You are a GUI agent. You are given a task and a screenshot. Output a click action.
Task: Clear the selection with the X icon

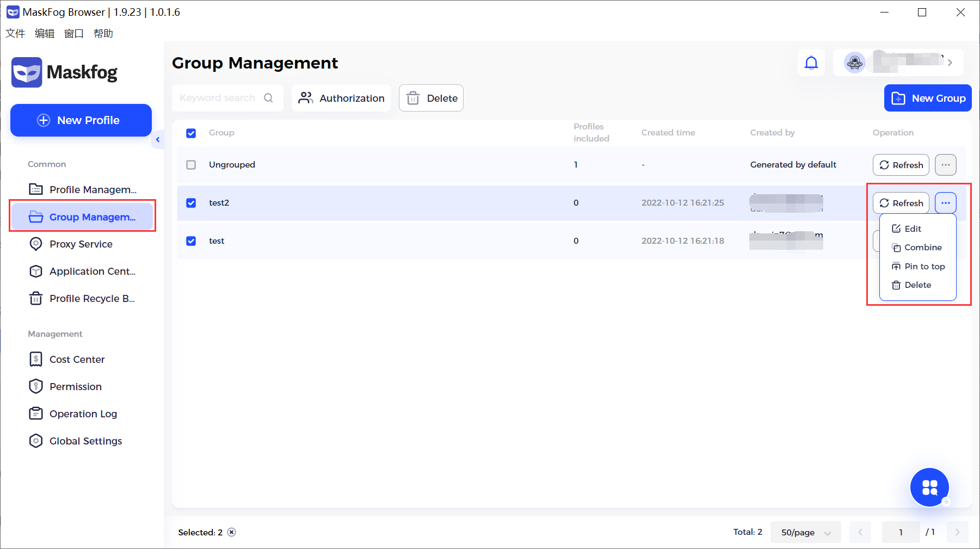232,532
